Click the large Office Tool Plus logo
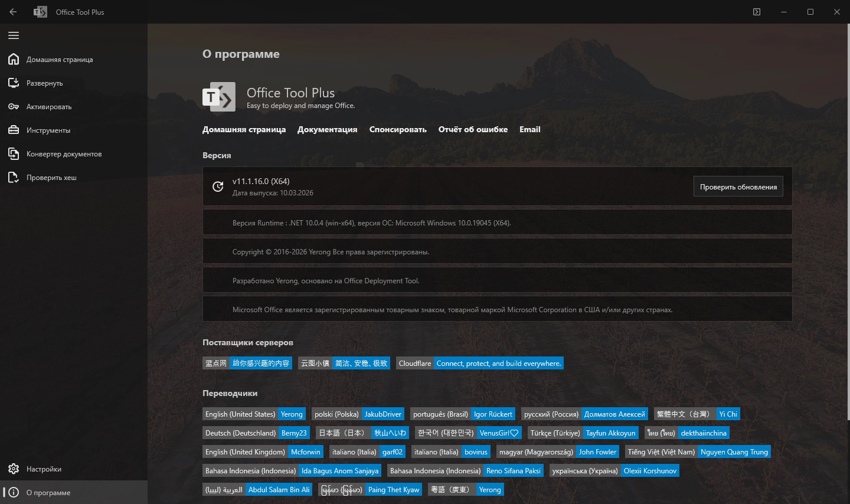850x504 pixels. coord(219,97)
